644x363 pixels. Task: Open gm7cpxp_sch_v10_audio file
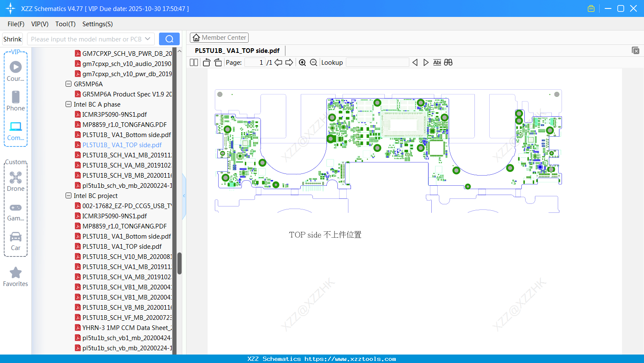(123, 63)
